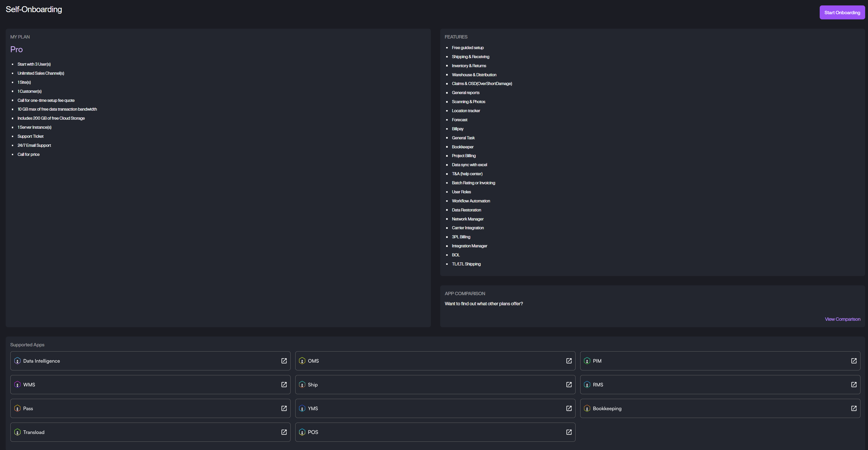Click the YMS hexagon logo icon
868x450 pixels.
[302, 408]
